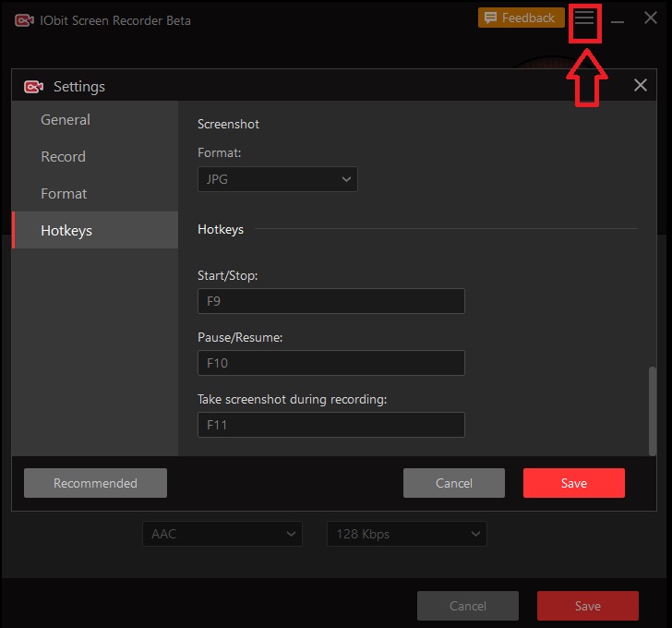The width and height of the screenshot is (672, 628).
Task: Click the Hotkeys section heading
Action: (221, 229)
